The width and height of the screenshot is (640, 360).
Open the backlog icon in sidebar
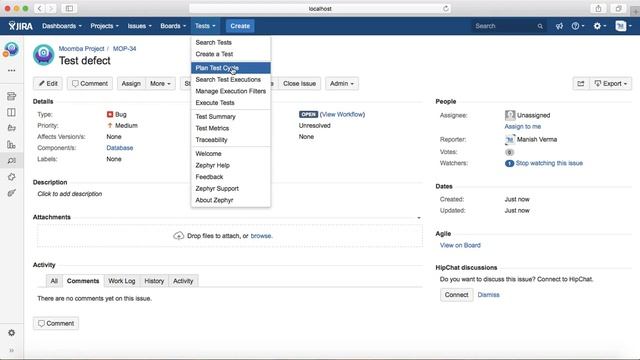coord(11,96)
